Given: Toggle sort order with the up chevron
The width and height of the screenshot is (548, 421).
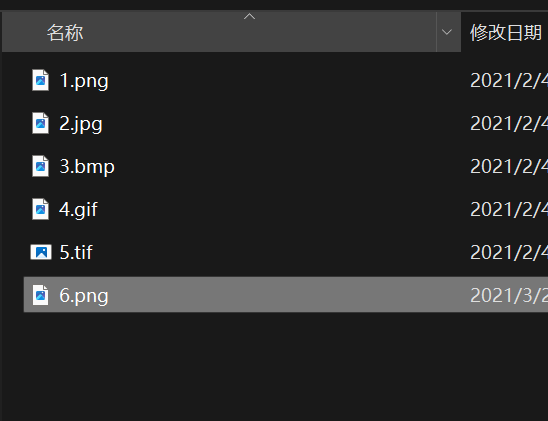Looking at the screenshot, I should tap(249, 16).
